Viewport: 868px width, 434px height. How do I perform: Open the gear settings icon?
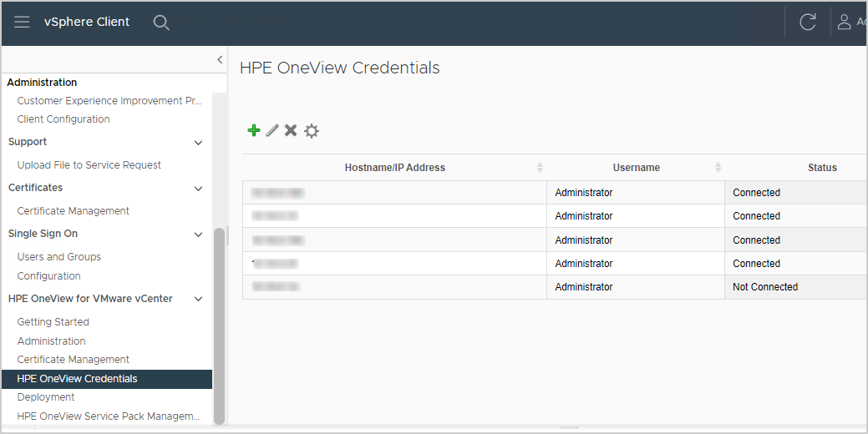312,131
